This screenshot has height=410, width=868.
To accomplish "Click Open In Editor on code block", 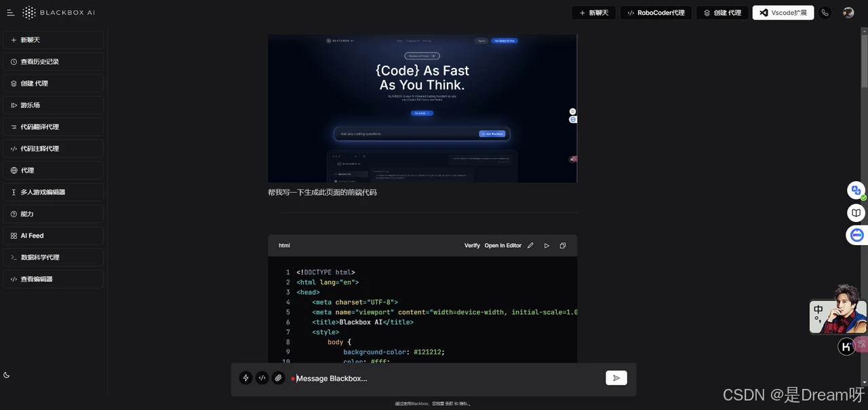I will tap(503, 246).
